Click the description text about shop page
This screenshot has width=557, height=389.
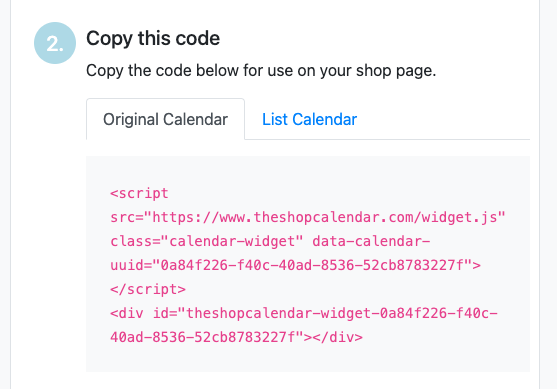coord(261,70)
